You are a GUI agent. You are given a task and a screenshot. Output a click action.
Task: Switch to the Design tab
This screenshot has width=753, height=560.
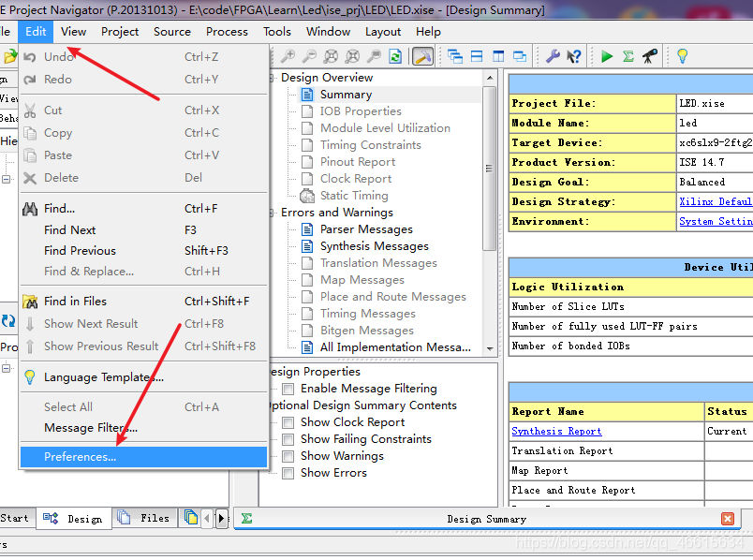coord(73,519)
